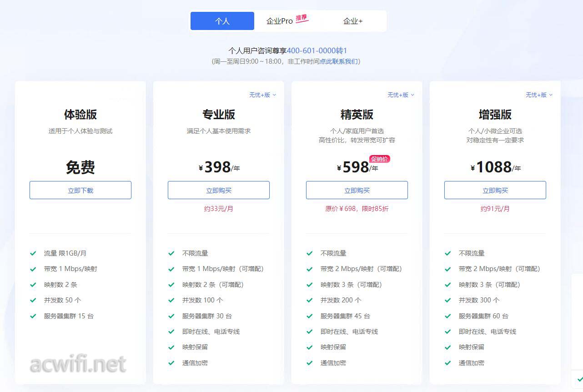Click the 促销价 badge on 精英版
Image resolution: width=583 pixels, height=392 pixels.
(x=380, y=159)
